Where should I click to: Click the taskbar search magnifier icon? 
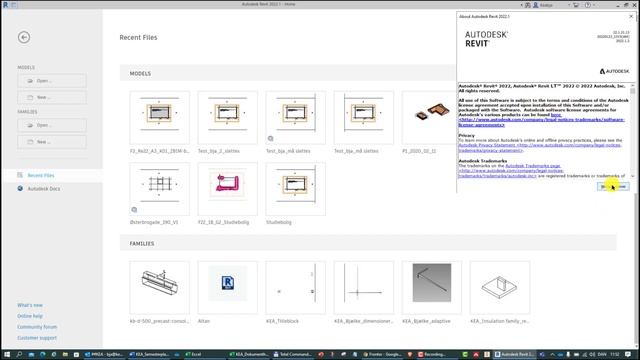click(x=19, y=354)
